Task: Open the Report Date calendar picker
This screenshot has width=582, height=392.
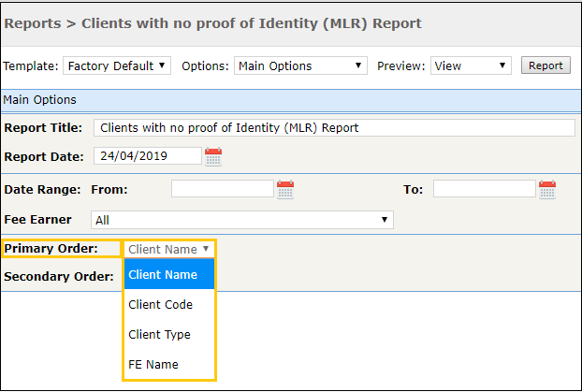Action: click(x=213, y=156)
